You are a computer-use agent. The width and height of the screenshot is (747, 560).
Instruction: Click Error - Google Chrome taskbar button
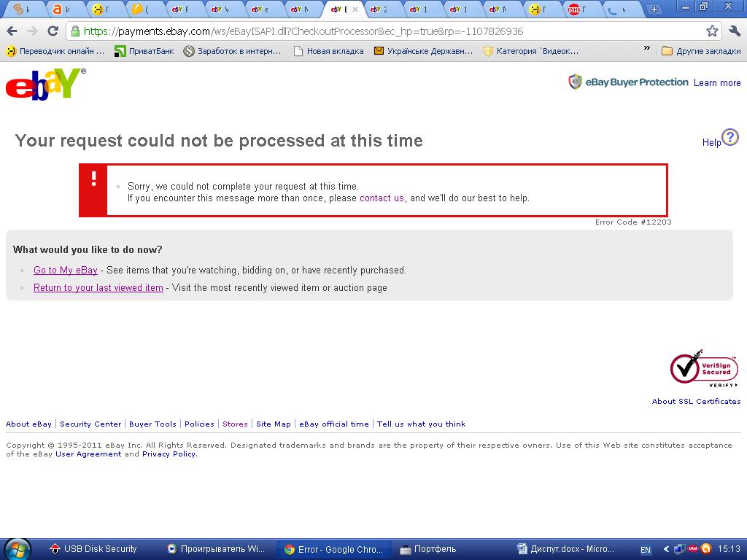coord(334,549)
